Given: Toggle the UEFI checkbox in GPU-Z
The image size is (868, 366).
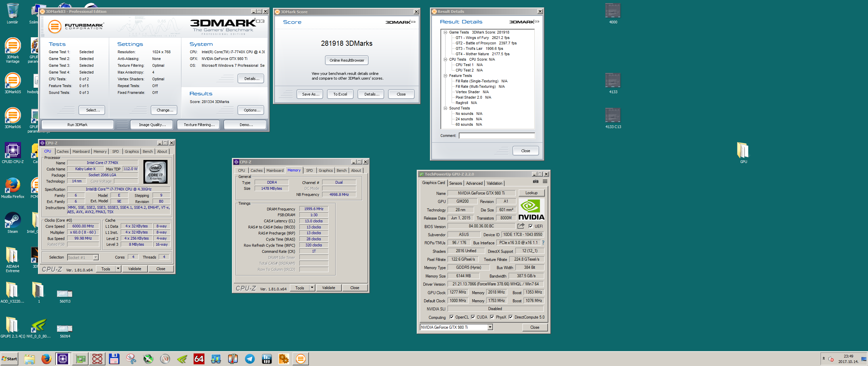Looking at the screenshot, I should pos(531,226).
